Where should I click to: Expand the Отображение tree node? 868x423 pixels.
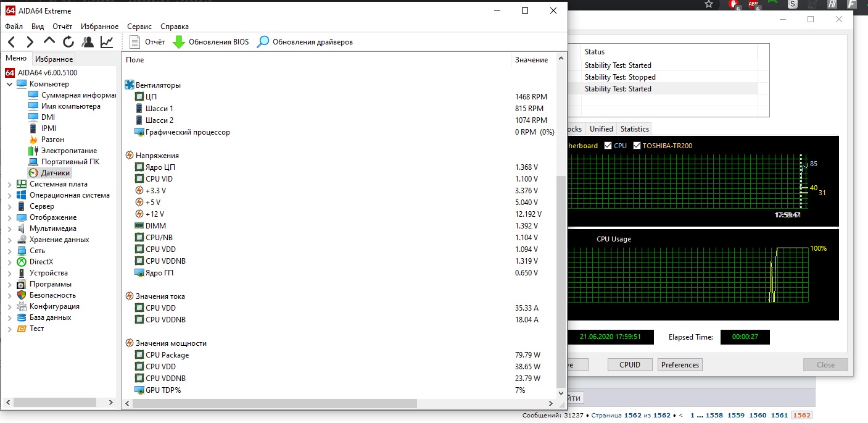tap(9, 217)
